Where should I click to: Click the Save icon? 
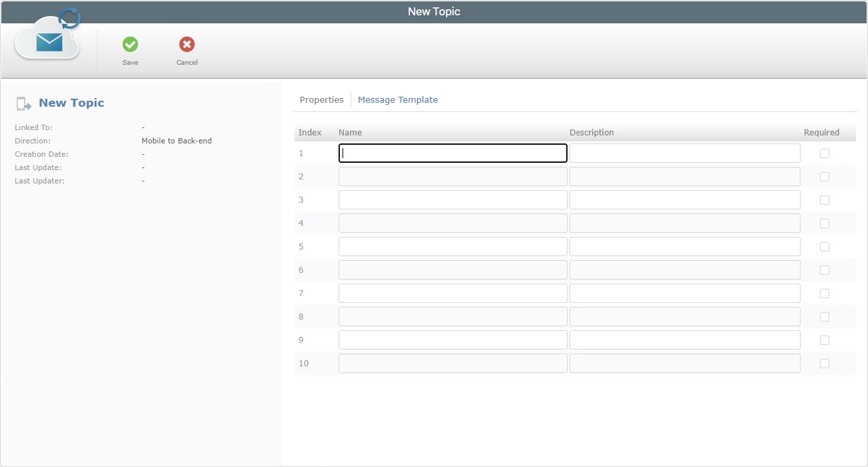coord(130,43)
